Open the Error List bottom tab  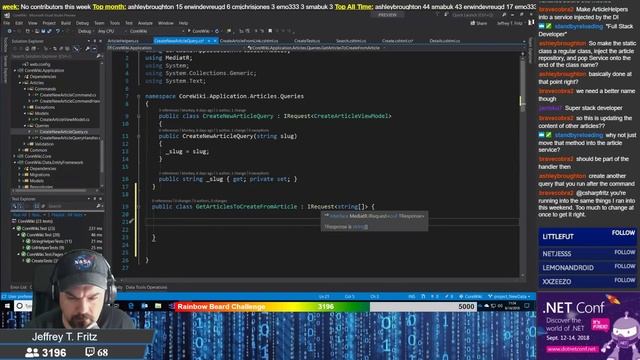pyautogui.click(x=19, y=287)
